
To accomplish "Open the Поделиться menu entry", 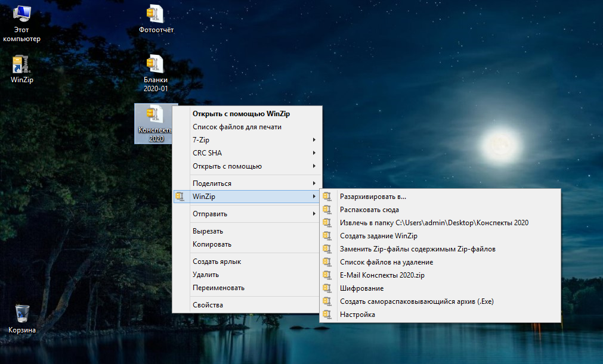I will [x=246, y=183].
